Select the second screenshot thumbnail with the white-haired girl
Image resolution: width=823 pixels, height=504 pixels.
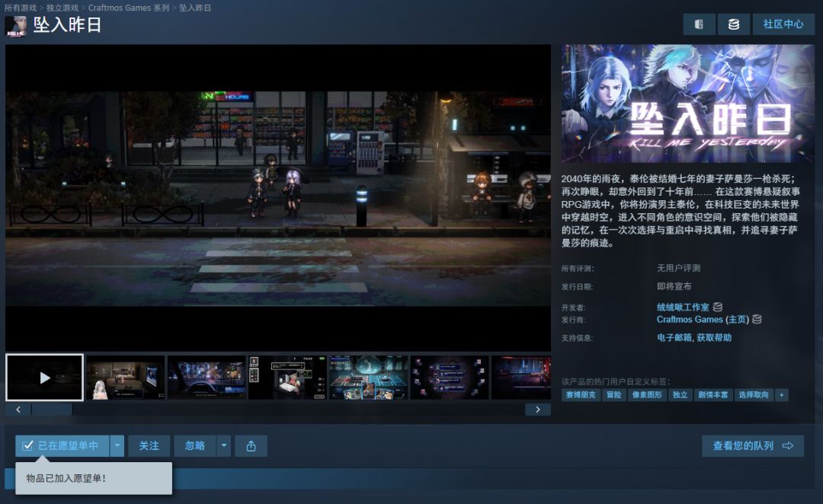point(126,378)
